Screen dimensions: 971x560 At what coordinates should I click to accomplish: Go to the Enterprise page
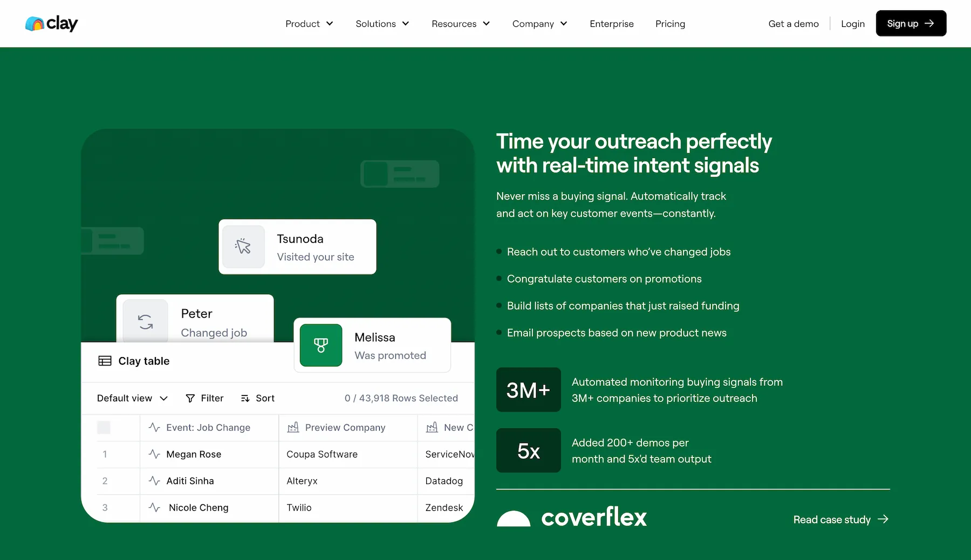point(611,24)
